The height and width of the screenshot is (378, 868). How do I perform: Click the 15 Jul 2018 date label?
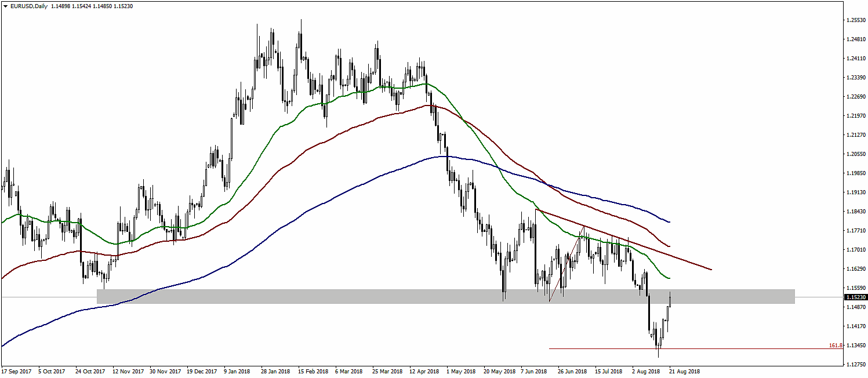click(x=609, y=372)
